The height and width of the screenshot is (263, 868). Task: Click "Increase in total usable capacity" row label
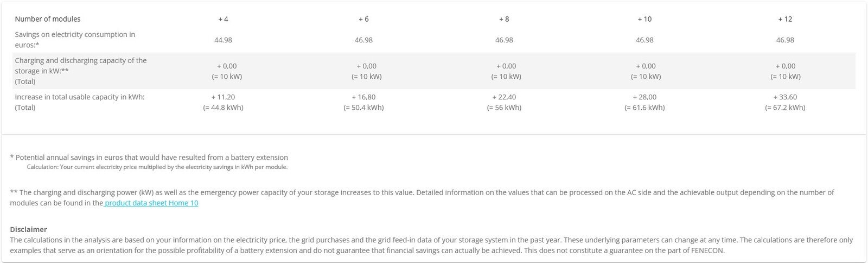click(80, 97)
